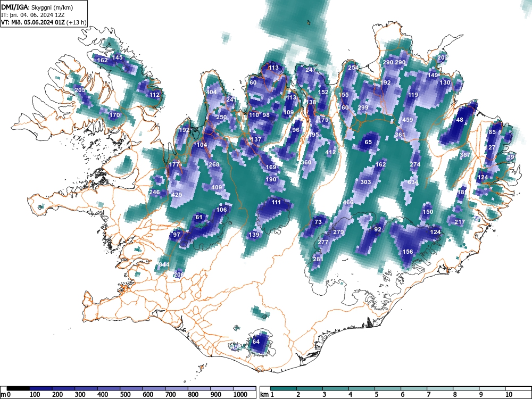Click the '500' label on the metre scale
Viewport: 532px width, 399px height.
tap(125, 395)
